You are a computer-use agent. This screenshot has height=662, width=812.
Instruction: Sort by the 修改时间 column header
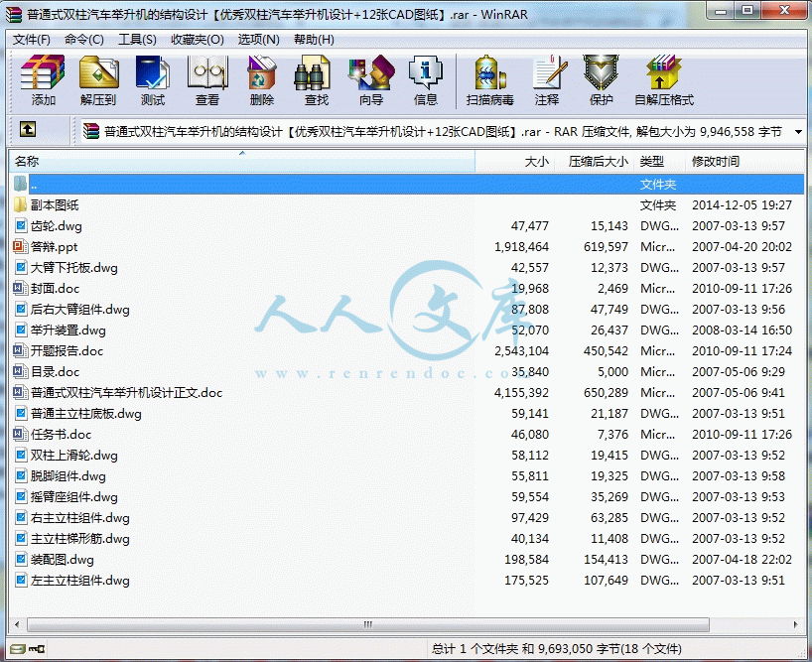[744, 162]
